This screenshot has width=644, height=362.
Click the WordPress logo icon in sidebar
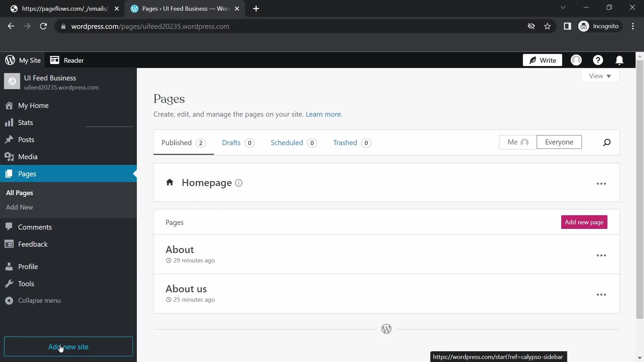(x=10, y=60)
